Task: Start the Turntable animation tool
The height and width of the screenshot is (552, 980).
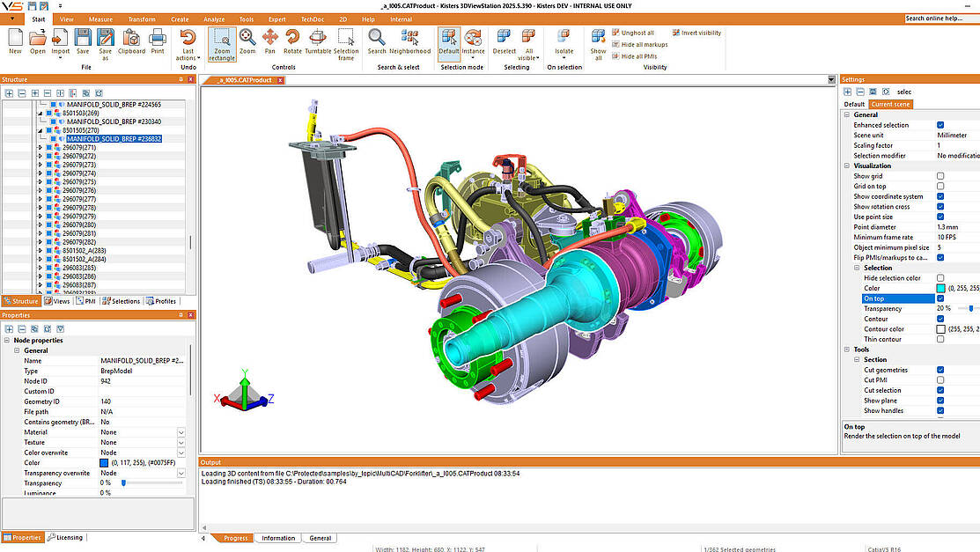Action: point(318,40)
